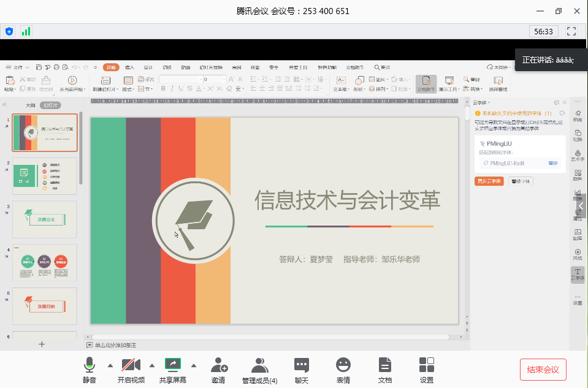
Task: Select slide 2 thumbnail in panel
Action: pyautogui.click(x=45, y=176)
